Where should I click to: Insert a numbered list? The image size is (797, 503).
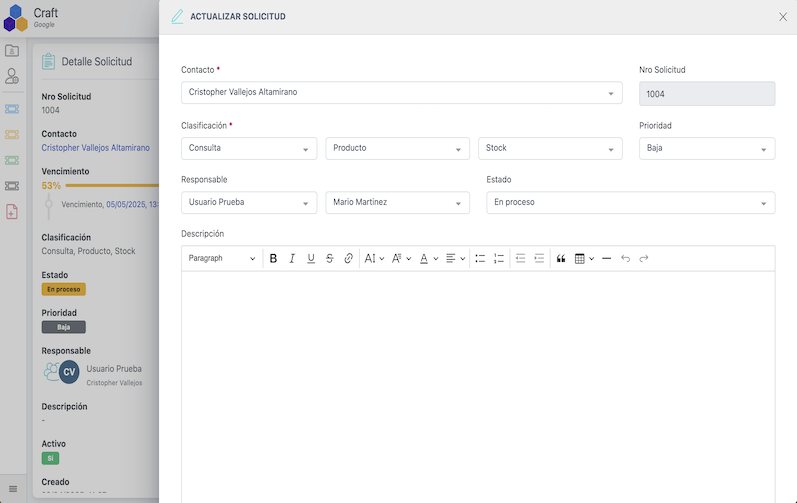pos(499,259)
